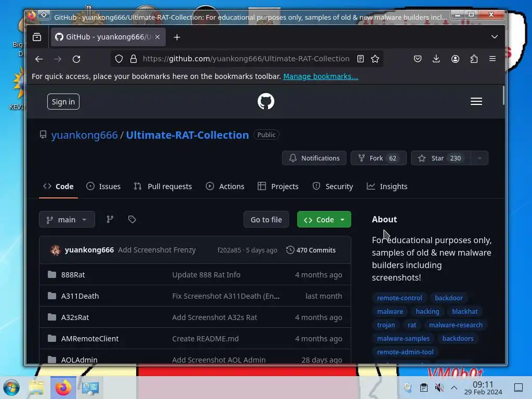
Task: Click the Firefox View icon in tab bar
Action: 37,37
